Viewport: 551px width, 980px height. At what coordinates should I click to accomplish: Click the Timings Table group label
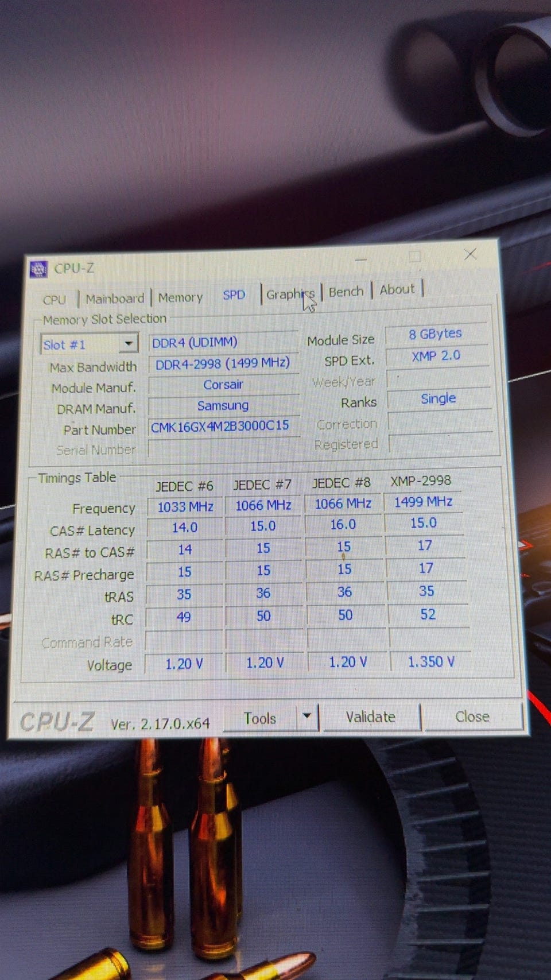point(77,478)
